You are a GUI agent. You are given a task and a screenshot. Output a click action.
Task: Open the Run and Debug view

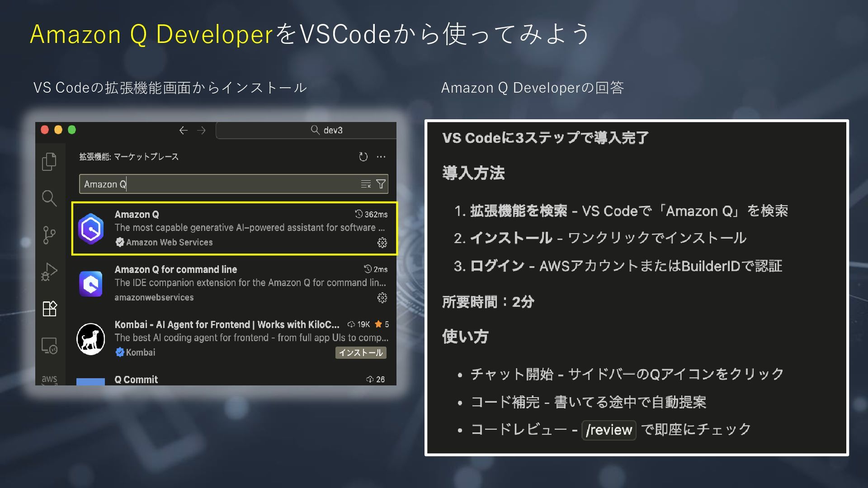pos(49,272)
